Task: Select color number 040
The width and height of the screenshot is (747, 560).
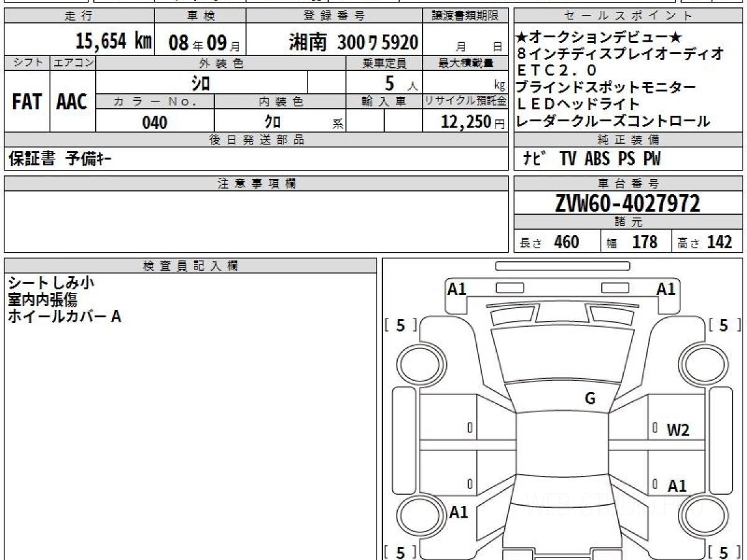Action: [155, 122]
